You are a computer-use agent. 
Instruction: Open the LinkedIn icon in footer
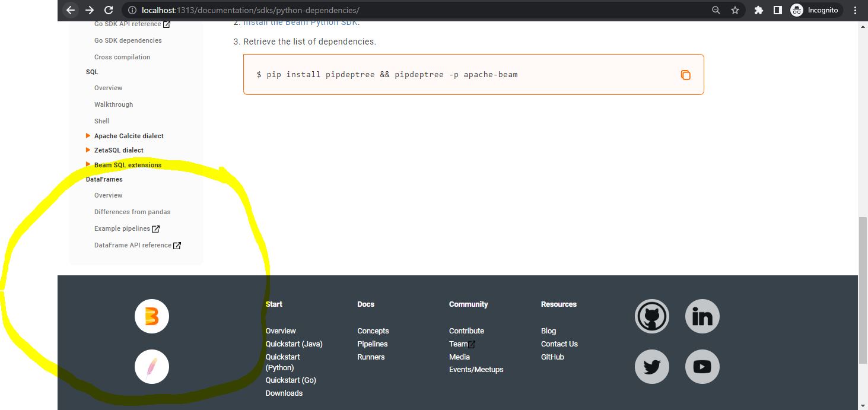coord(702,316)
